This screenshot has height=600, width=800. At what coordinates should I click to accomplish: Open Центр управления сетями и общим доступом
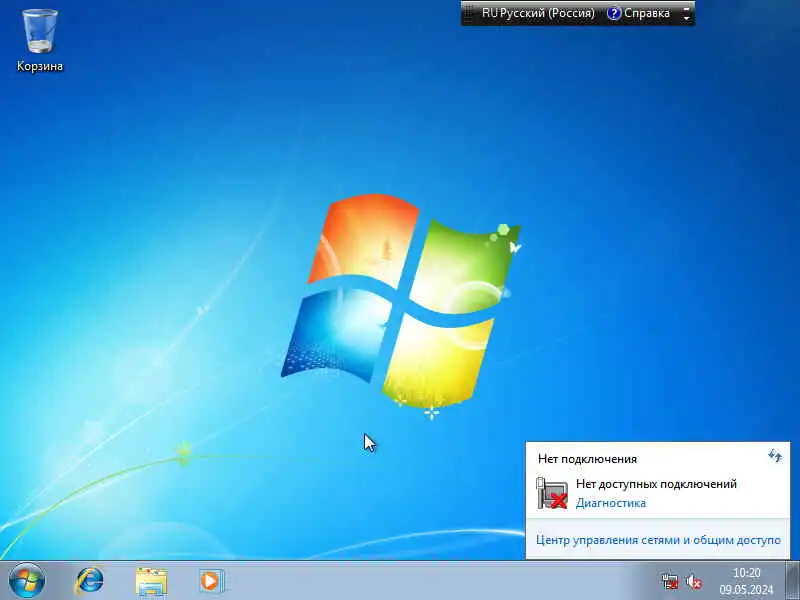[x=658, y=540]
